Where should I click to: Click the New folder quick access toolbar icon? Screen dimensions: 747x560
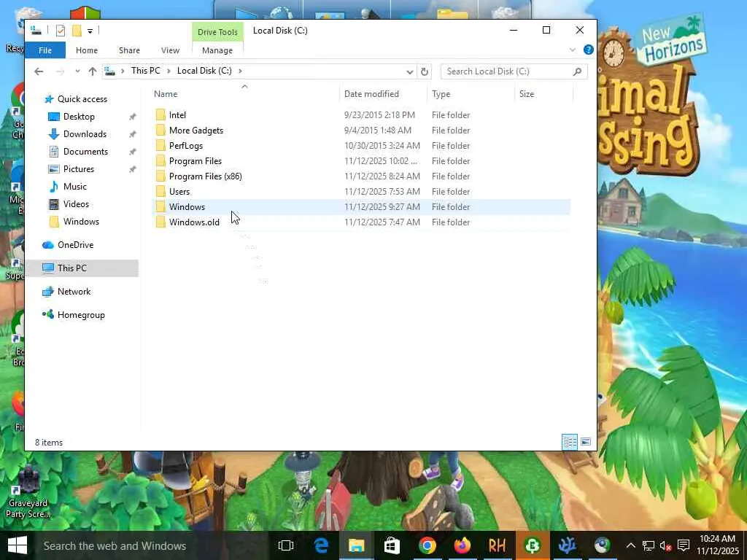[x=77, y=31]
